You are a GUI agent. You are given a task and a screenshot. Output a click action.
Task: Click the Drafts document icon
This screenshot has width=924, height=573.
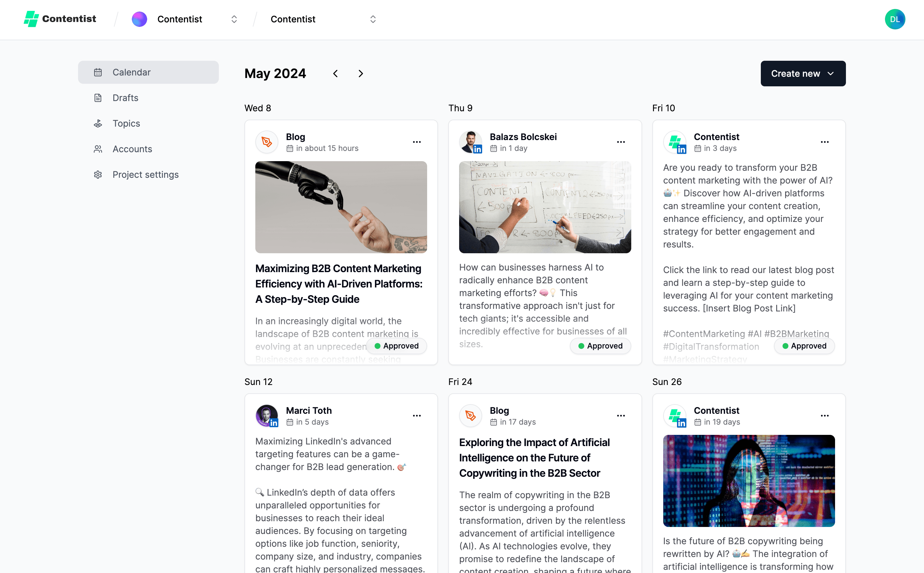(x=98, y=98)
